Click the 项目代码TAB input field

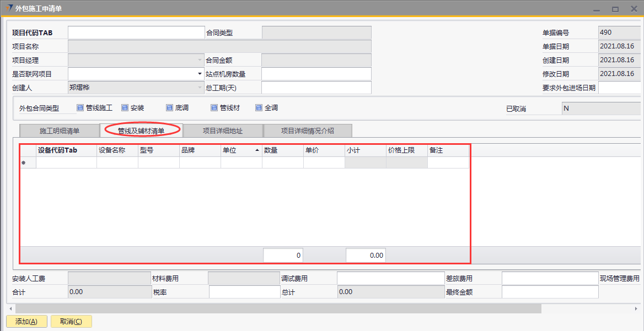[x=136, y=32]
